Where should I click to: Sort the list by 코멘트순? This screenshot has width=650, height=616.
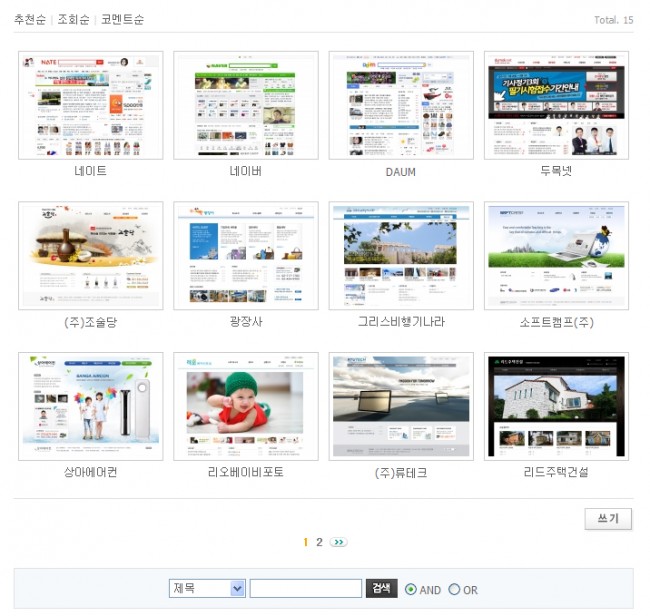122,20
